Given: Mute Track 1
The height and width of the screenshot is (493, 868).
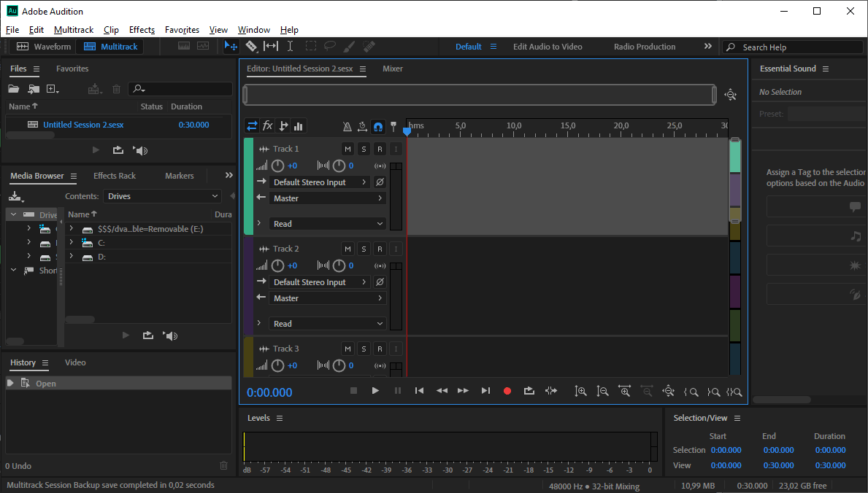Looking at the screenshot, I should [347, 149].
